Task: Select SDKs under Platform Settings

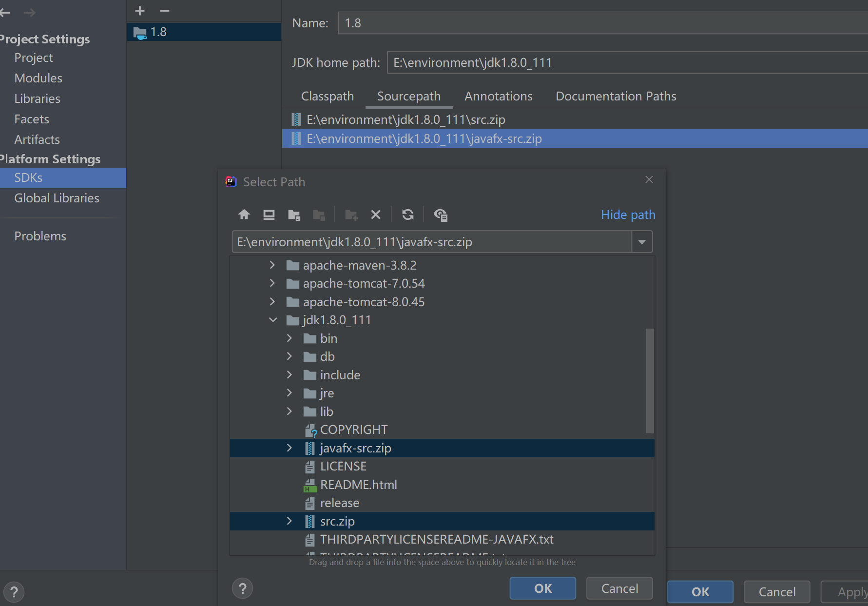Action: (x=63, y=178)
